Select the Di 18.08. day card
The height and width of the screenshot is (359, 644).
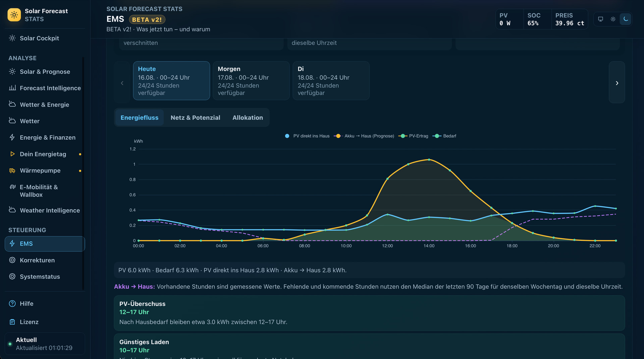pos(331,81)
